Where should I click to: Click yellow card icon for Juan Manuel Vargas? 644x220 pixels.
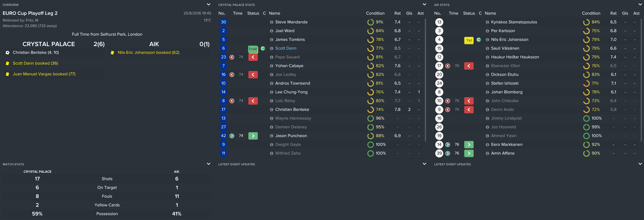point(8,74)
